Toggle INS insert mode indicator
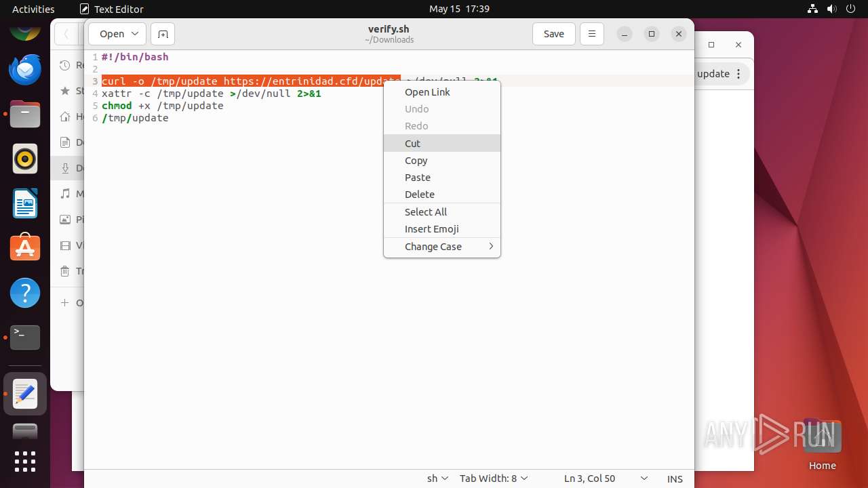 tap(675, 479)
